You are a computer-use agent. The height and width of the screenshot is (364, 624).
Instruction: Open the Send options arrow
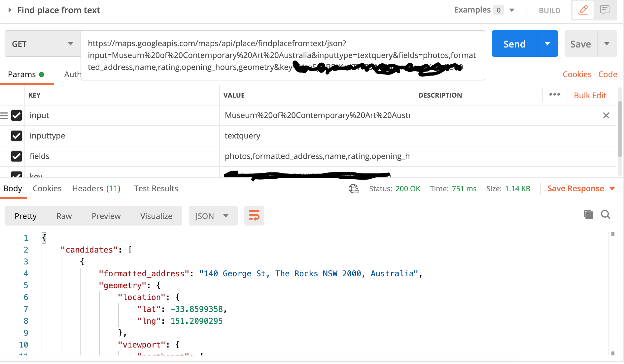547,44
